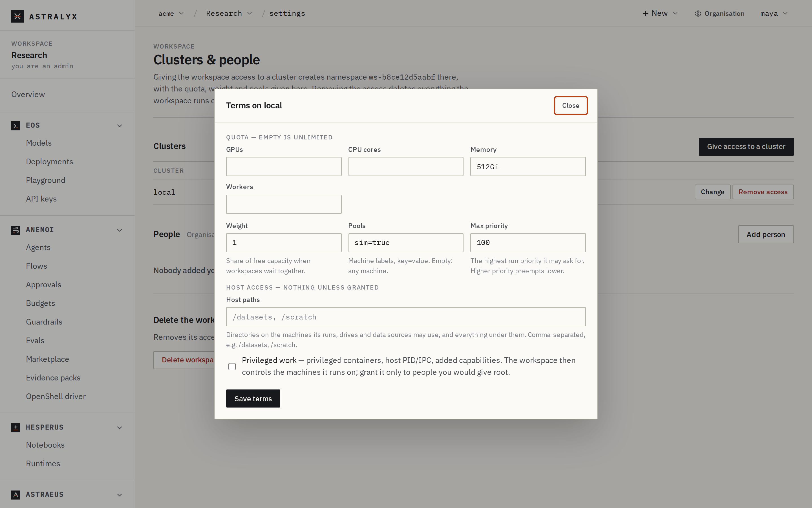812x508 pixels.
Task: Open the Research workspace dropdown
Action: [229, 14]
